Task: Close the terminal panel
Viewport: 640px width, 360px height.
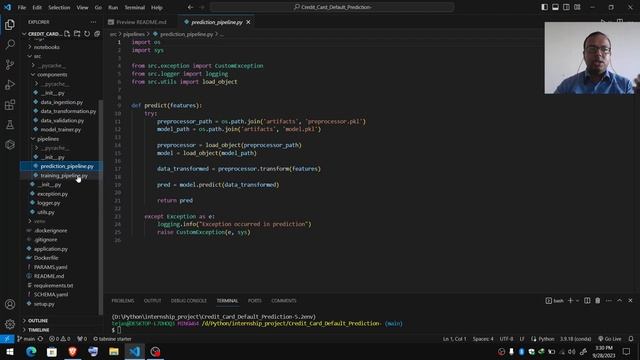Action: pos(630,300)
